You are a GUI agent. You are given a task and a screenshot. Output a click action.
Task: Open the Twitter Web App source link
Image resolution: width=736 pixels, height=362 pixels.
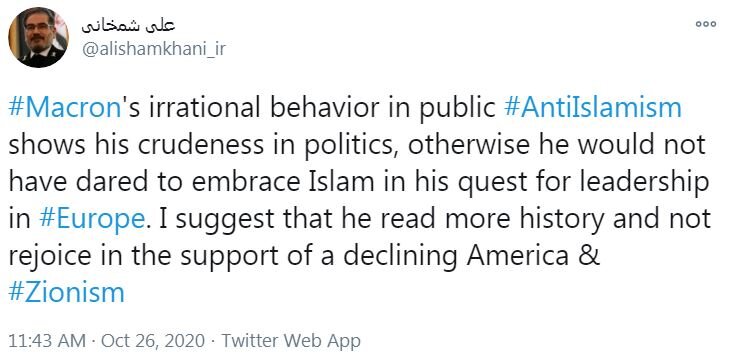(291, 340)
